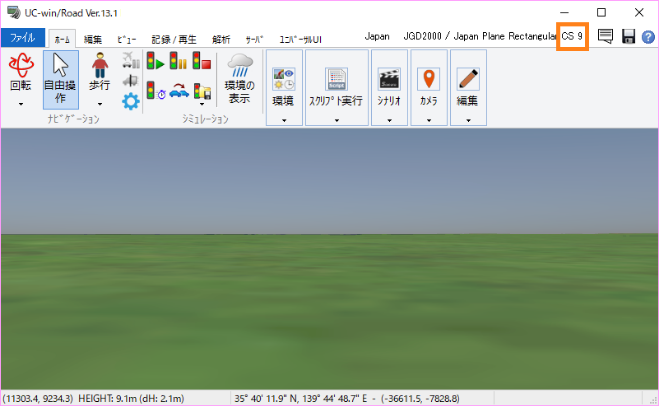Click the greyed speed/jet icon in navigation
The height and width of the screenshot is (406, 659).
[x=131, y=80]
